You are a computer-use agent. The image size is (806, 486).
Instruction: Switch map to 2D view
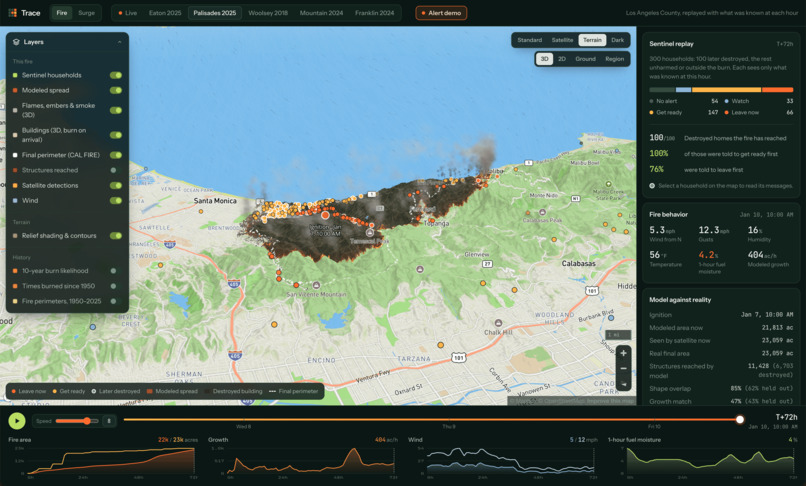[562, 59]
